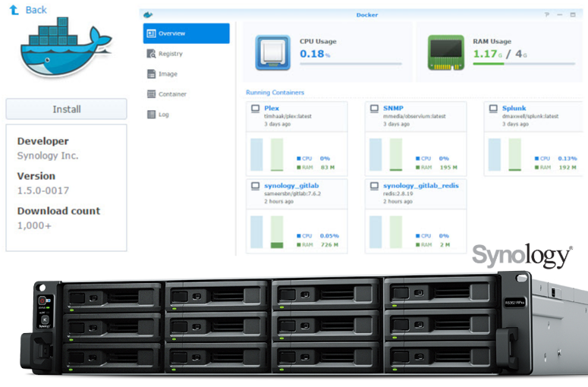588x387 pixels.
Task: Click the Docker whale package logo
Action: (x=65, y=46)
